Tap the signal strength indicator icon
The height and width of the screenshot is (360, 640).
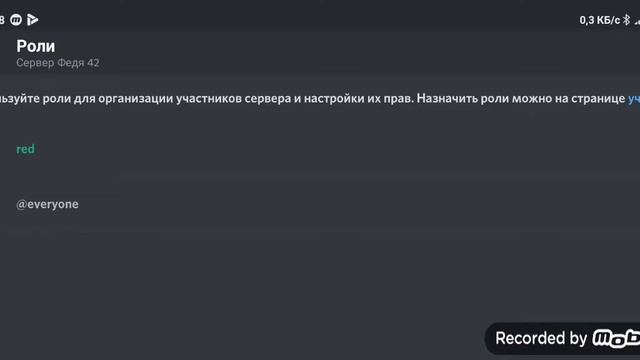pos(637,20)
